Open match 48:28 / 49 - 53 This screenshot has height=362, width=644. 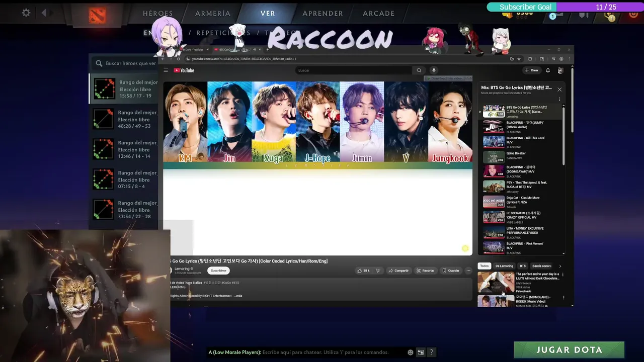pyautogui.click(x=124, y=119)
